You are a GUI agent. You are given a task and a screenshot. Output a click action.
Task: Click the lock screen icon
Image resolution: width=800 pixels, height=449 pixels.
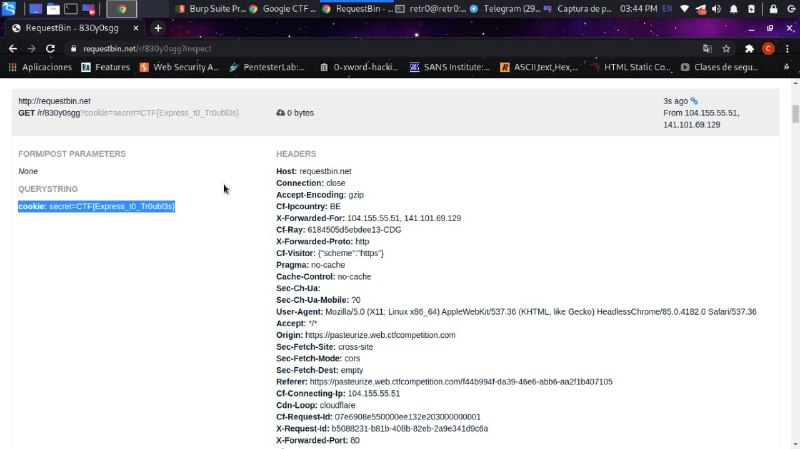tap(773, 9)
